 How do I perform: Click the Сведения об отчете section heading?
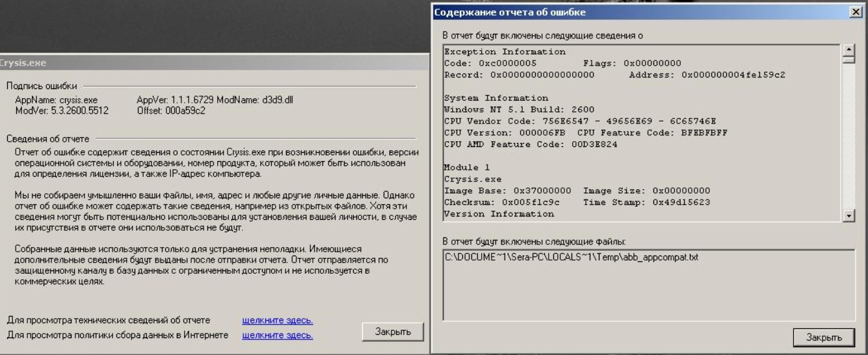[x=47, y=138]
